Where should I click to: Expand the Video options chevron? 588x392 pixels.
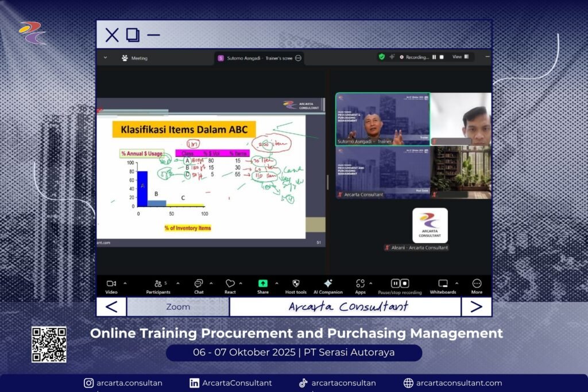(125, 284)
